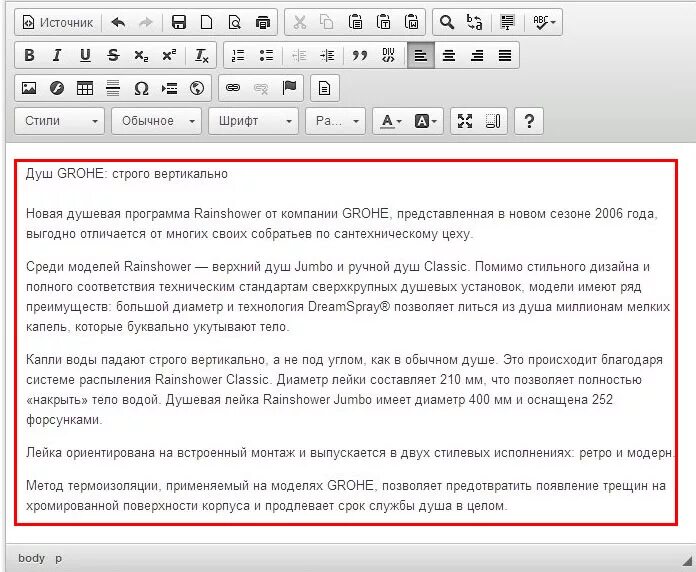
Task: Copy the selected text
Action: 327,22
